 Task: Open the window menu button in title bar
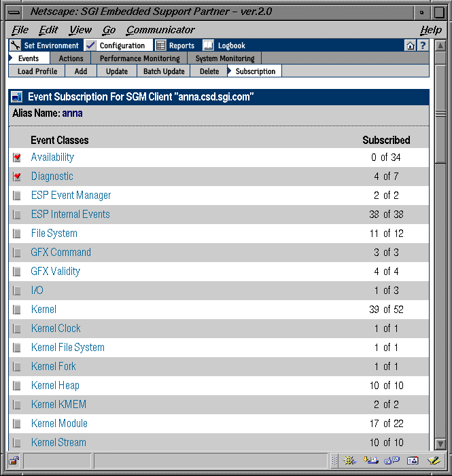click(x=14, y=12)
